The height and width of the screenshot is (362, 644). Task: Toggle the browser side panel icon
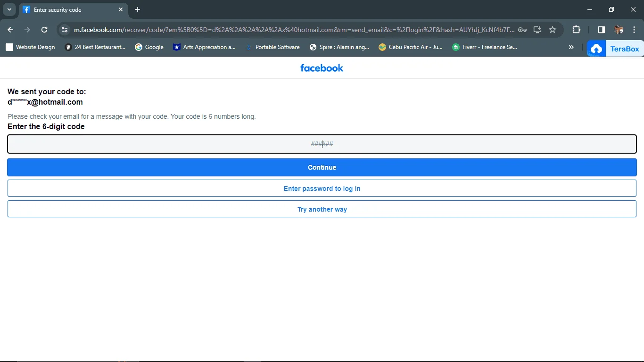coord(601,30)
